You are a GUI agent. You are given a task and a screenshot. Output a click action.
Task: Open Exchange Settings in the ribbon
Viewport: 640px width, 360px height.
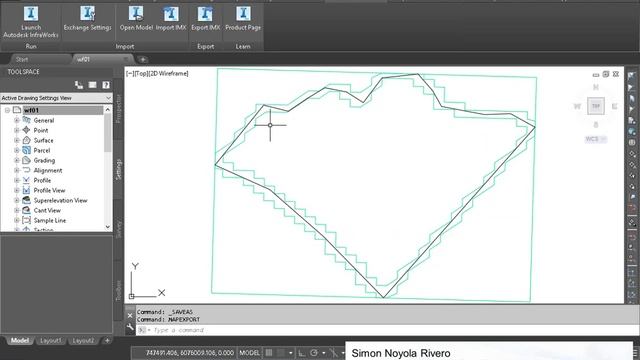(x=87, y=19)
